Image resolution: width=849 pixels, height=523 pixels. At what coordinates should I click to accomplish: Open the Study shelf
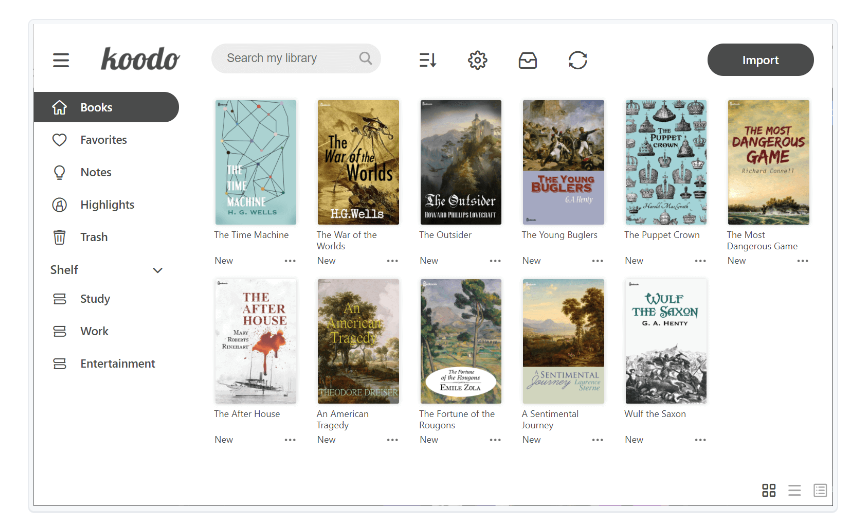coord(95,299)
